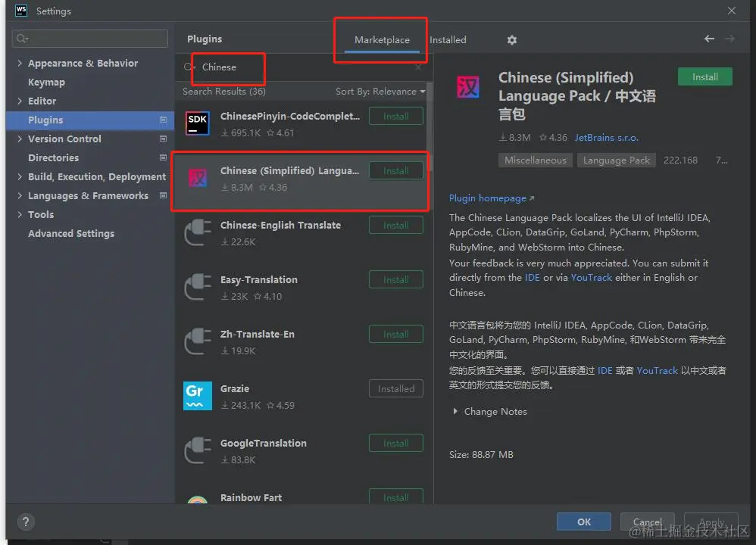Click IDE link in English description
This screenshot has width=756, height=545.
[x=532, y=278]
